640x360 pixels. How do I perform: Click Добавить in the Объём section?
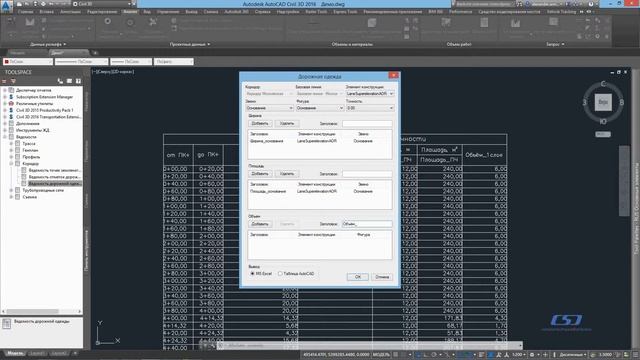(x=260, y=224)
